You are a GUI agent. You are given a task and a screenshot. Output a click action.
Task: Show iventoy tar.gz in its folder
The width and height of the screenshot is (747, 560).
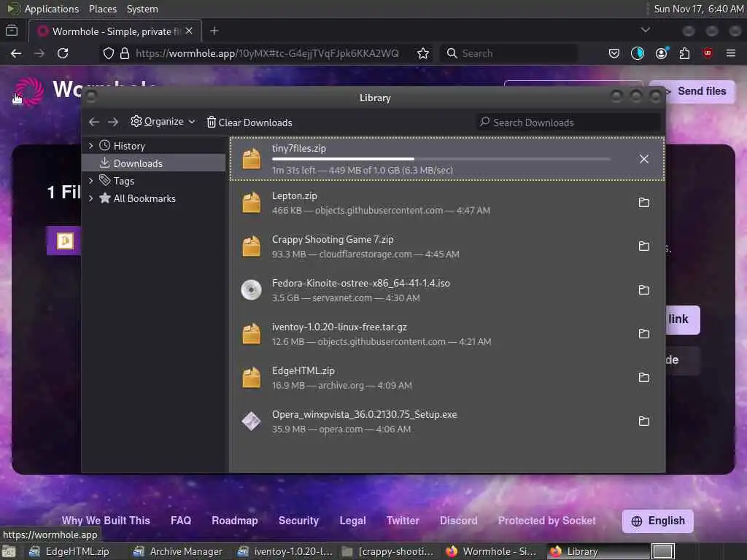(x=643, y=334)
